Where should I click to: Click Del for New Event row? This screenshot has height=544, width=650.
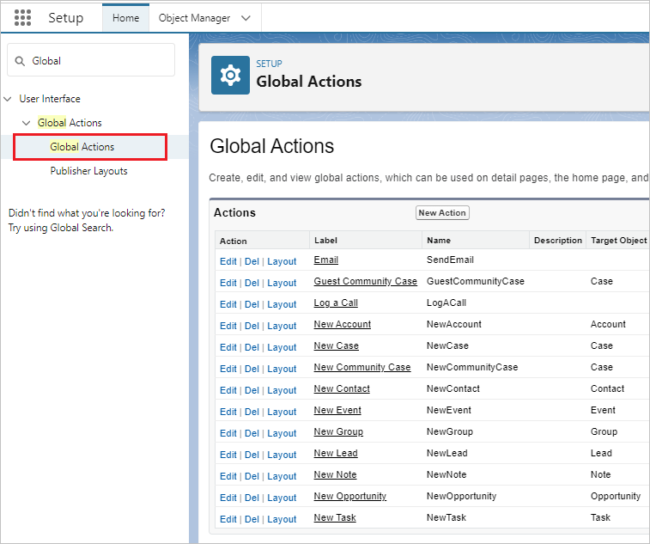[252, 412]
